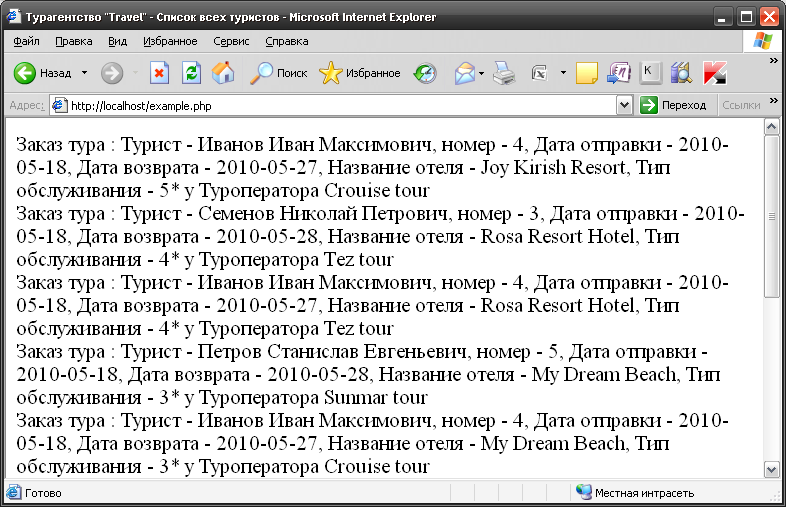Expand the Edit button dropdown arrow
Image resolution: width=786 pixels, height=507 pixels.
[563, 73]
